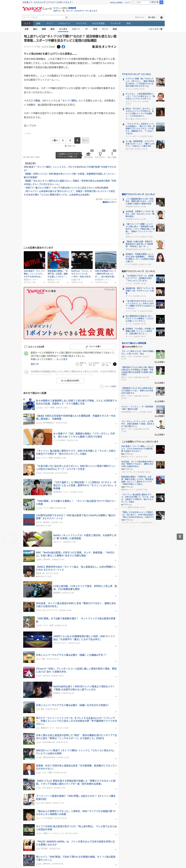Viewport: 186px width, 868px height.
Task: Open the Yahoo! JAPAN top bar link
Action: pyautogui.click(x=116, y=2)
